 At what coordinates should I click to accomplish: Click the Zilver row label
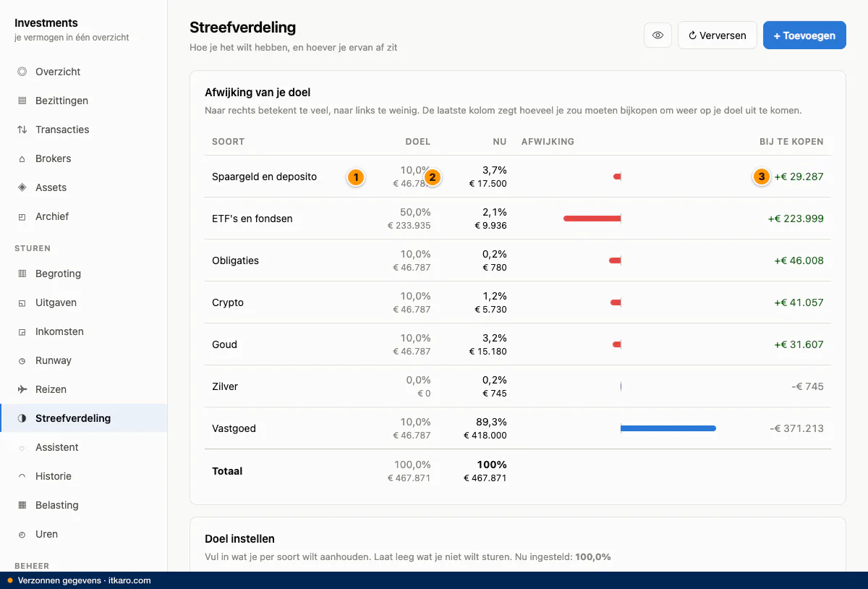225,386
